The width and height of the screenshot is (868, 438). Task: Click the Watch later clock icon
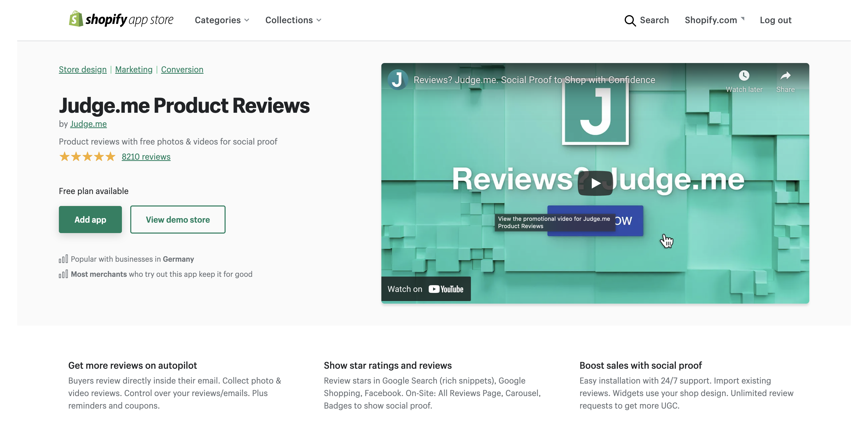pyautogui.click(x=744, y=76)
